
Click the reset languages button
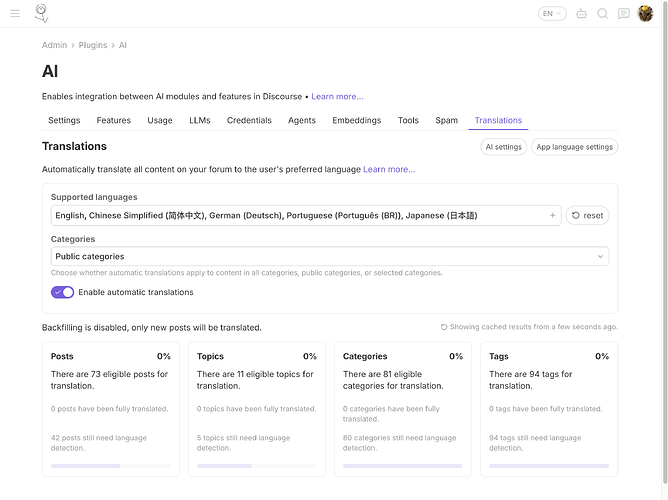pyautogui.click(x=587, y=216)
